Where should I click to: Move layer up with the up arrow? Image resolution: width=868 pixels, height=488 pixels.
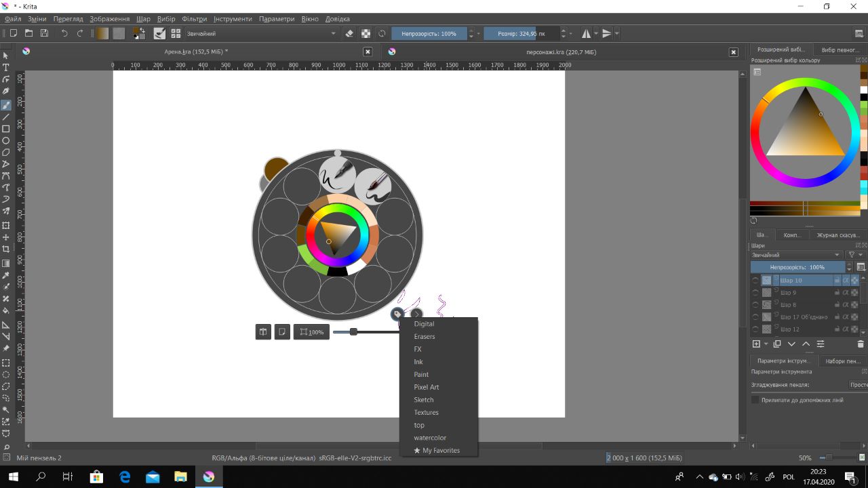(806, 344)
